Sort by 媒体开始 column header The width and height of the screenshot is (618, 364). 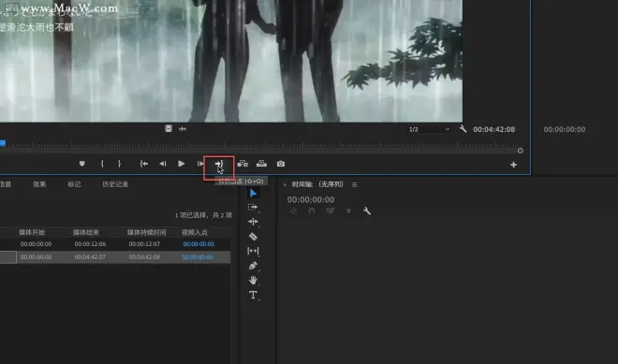pyautogui.click(x=32, y=232)
